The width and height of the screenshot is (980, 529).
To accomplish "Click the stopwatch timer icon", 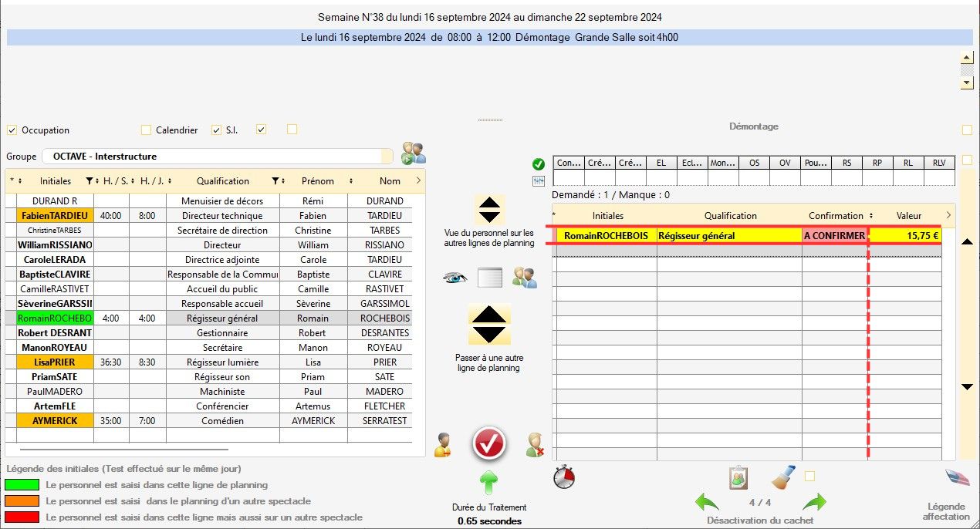I will click(564, 477).
